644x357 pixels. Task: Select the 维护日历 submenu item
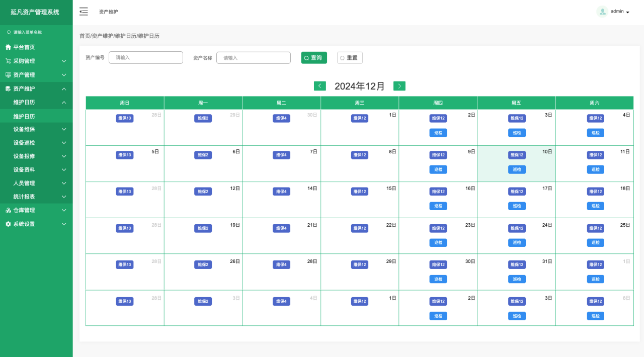pyautogui.click(x=24, y=116)
